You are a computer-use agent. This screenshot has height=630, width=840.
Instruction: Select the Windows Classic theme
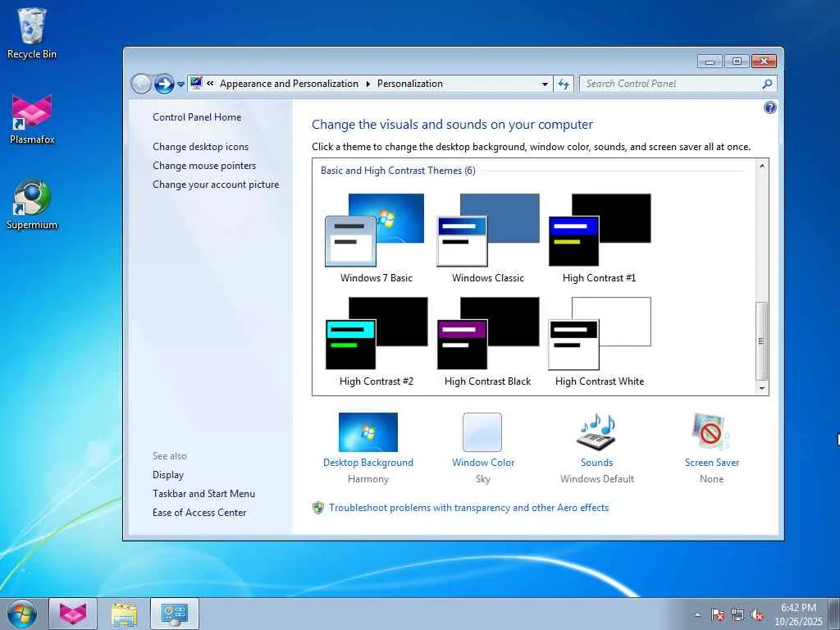click(x=487, y=239)
